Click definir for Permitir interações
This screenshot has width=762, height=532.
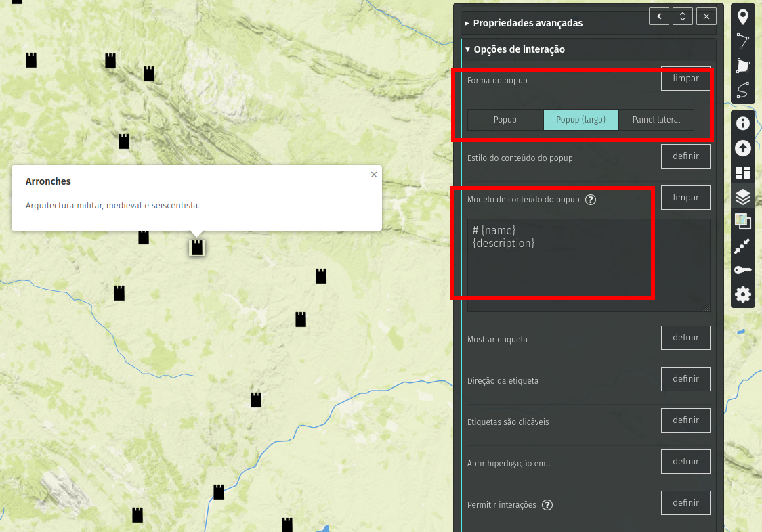[x=685, y=503]
